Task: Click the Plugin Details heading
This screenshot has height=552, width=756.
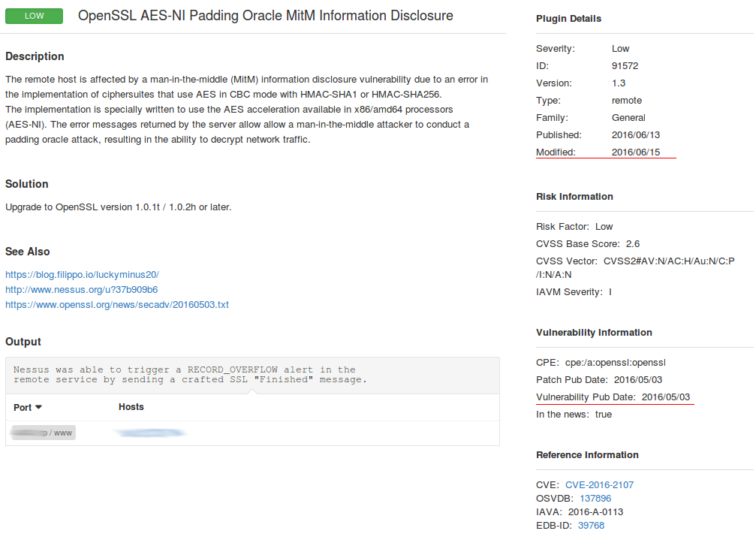Action: pyautogui.click(x=568, y=18)
